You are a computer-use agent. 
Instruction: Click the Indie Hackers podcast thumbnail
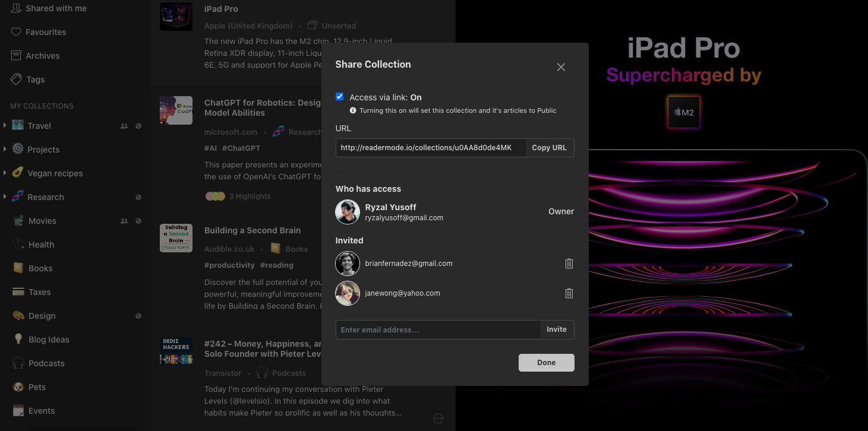pyautogui.click(x=176, y=351)
